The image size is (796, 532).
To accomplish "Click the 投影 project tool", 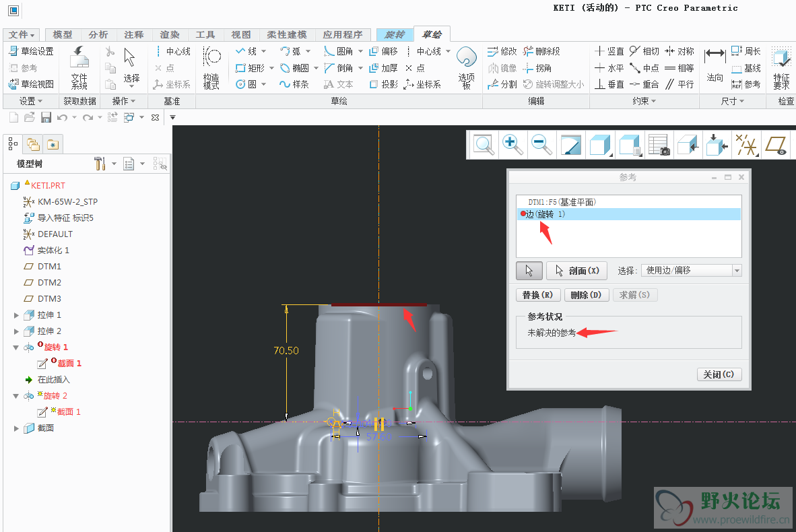I will 383,84.
